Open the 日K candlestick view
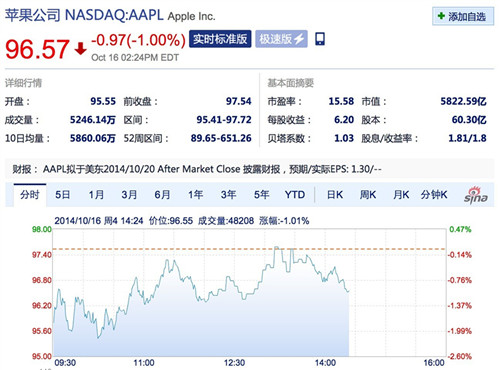The height and width of the screenshot is (370, 500). click(x=335, y=195)
